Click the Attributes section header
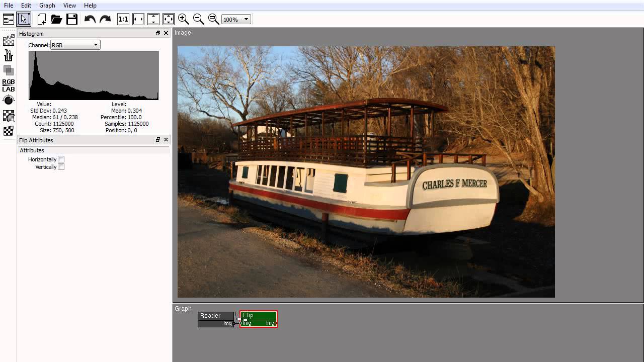Image resolution: width=644 pixels, height=362 pixels. pyautogui.click(x=94, y=150)
